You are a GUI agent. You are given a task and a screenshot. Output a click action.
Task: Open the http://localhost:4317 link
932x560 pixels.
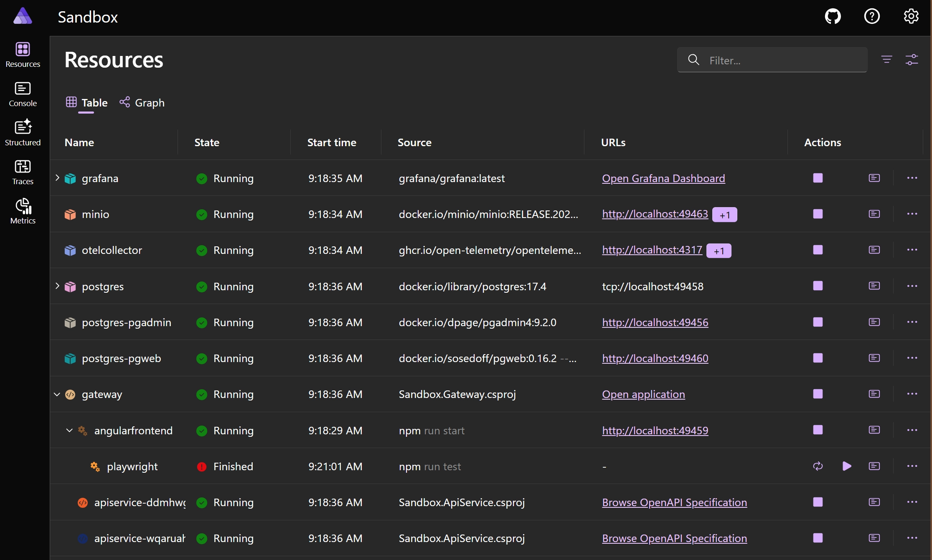tap(652, 250)
